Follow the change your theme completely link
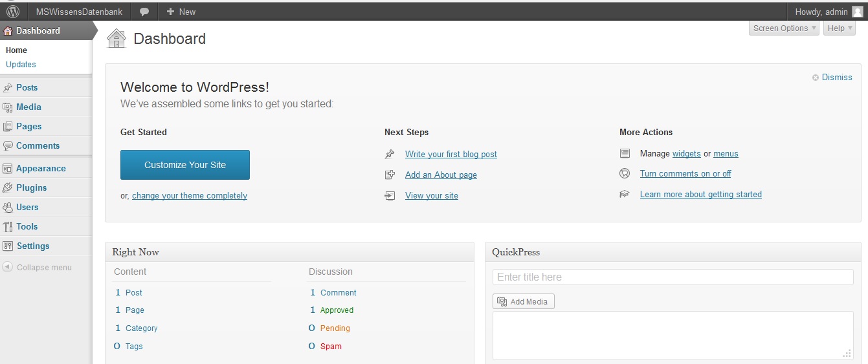This screenshot has height=364, width=868. tap(190, 196)
